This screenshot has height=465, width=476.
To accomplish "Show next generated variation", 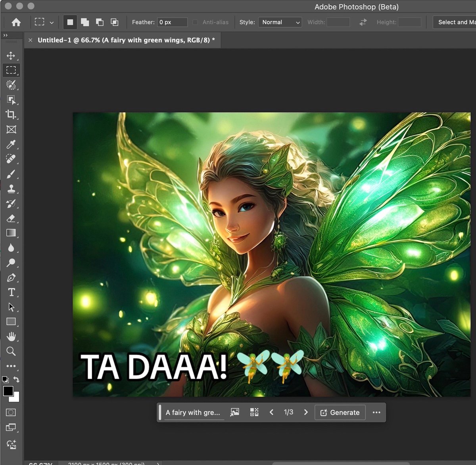I will [306, 412].
